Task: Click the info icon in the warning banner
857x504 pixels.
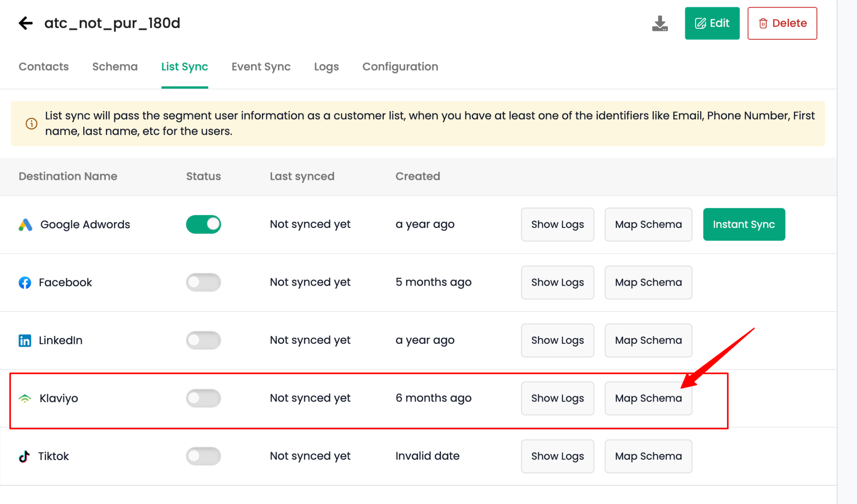Action: [x=31, y=123]
